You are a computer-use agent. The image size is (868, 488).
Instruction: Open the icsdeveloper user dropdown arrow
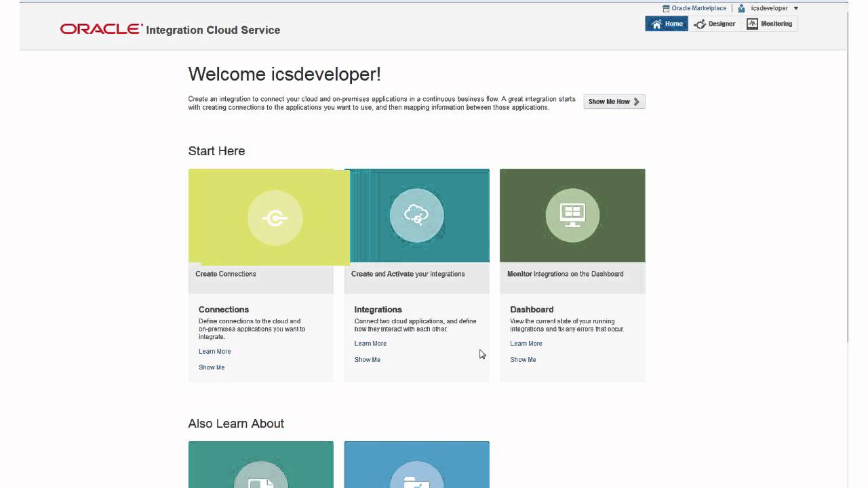pyautogui.click(x=795, y=8)
